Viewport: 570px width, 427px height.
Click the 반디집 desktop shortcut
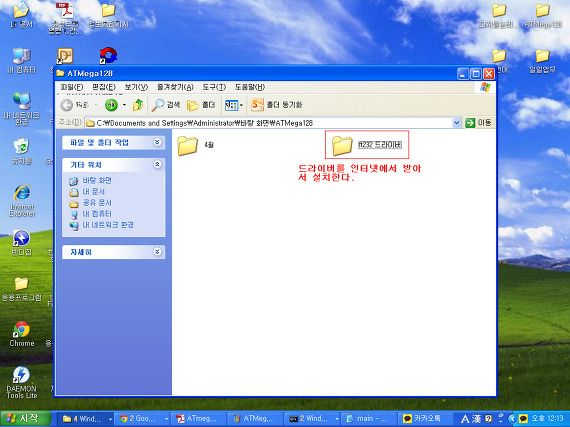pyautogui.click(x=21, y=242)
